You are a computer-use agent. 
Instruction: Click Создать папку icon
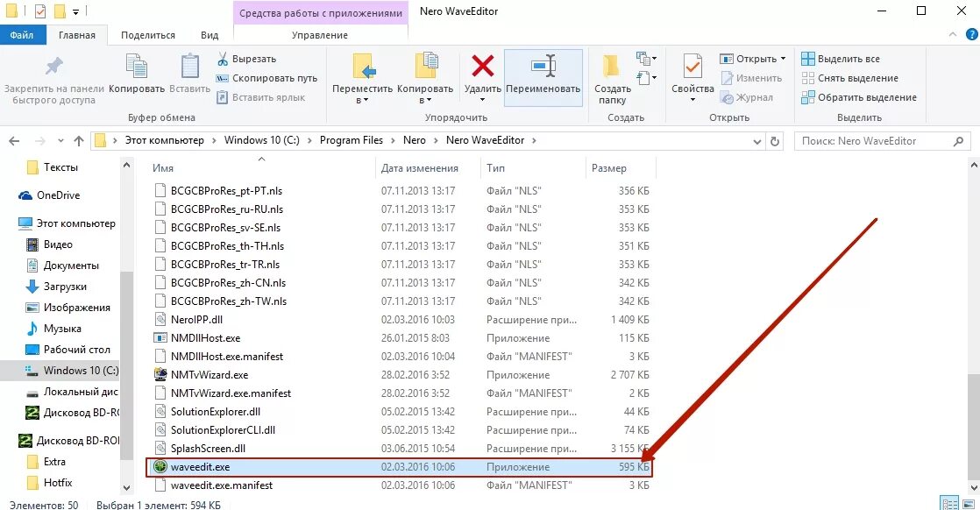(611, 66)
